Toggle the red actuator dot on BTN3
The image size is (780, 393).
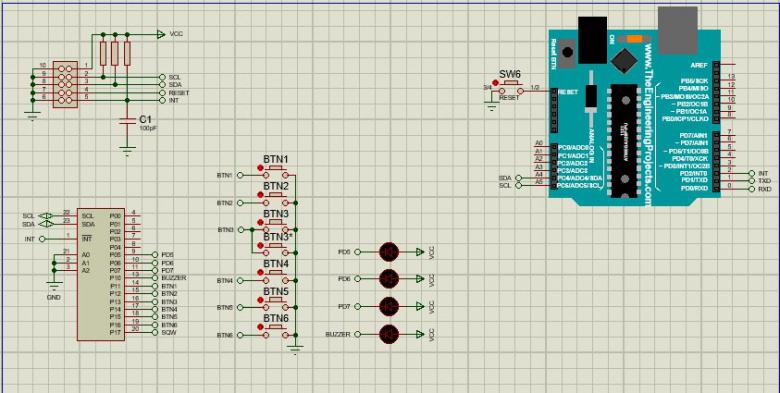click(x=260, y=223)
